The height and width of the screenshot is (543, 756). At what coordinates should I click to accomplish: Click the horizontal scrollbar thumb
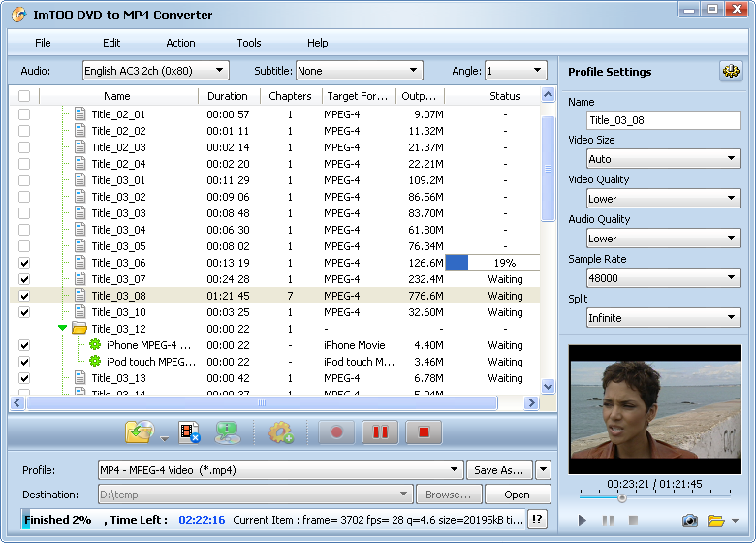pyautogui.click(x=263, y=402)
